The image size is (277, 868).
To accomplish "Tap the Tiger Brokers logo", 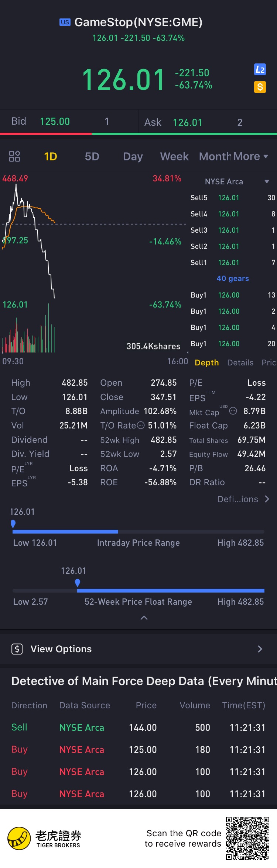I will pos(44,838).
